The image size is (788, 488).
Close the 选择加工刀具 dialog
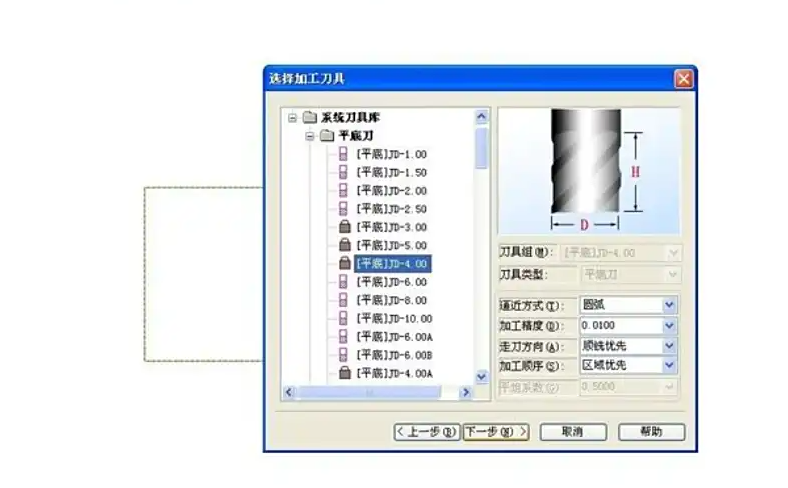pyautogui.click(x=683, y=79)
